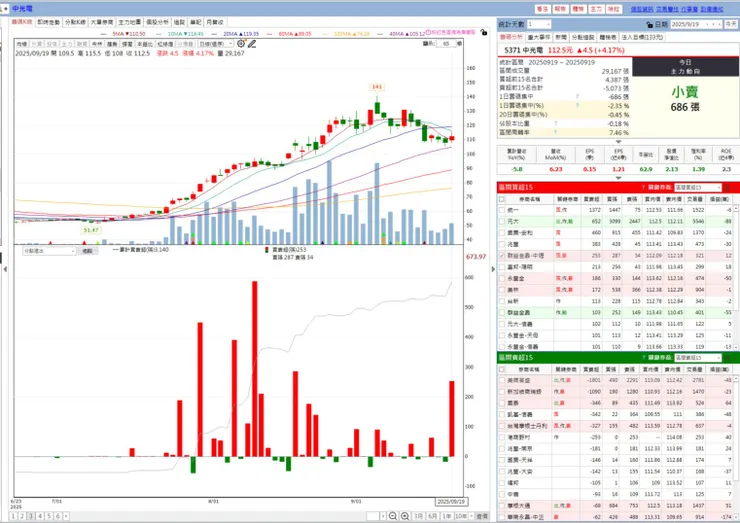Toggle select-all checkbox in sell table header
This screenshot has height=523, width=740.
(x=502, y=369)
